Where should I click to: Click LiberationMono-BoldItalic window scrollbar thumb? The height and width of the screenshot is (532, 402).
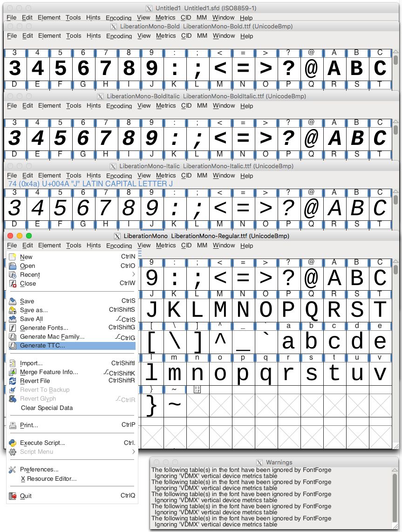pos(395,130)
